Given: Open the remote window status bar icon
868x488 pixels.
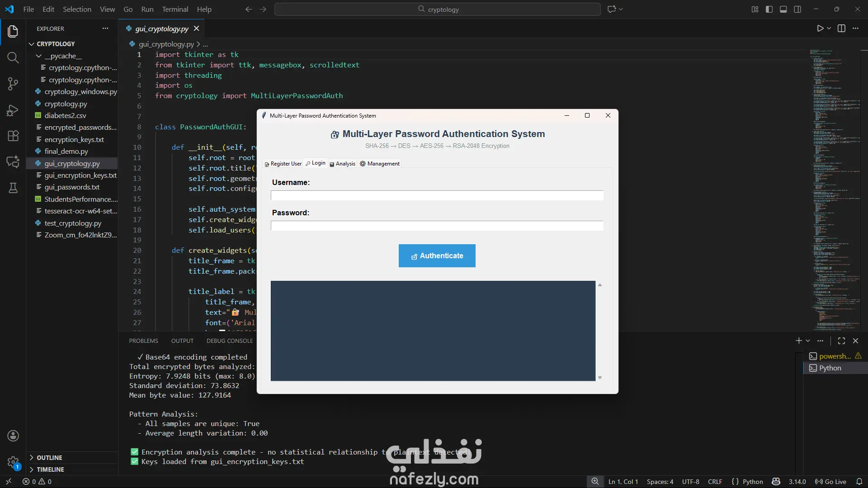Looking at the screenshot, I should [8, 482].
